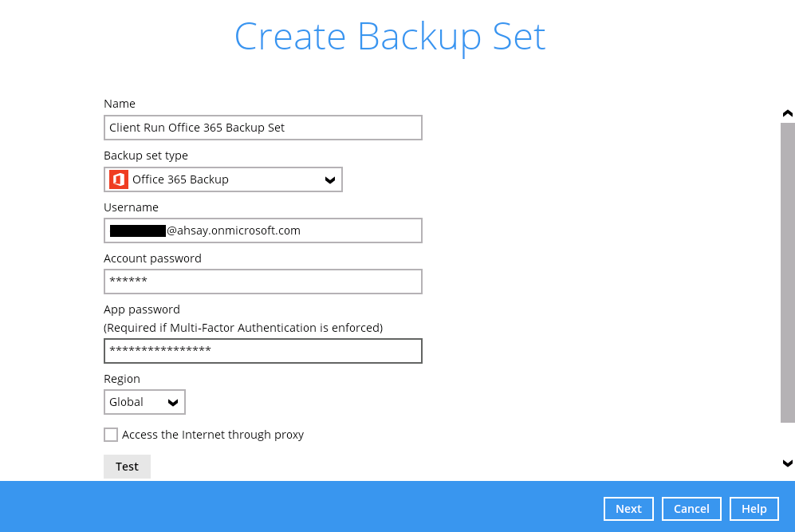The height and width of the screenshot is (532, 795).
Task: Select the Account password field
Action: [x=263, y=282]
